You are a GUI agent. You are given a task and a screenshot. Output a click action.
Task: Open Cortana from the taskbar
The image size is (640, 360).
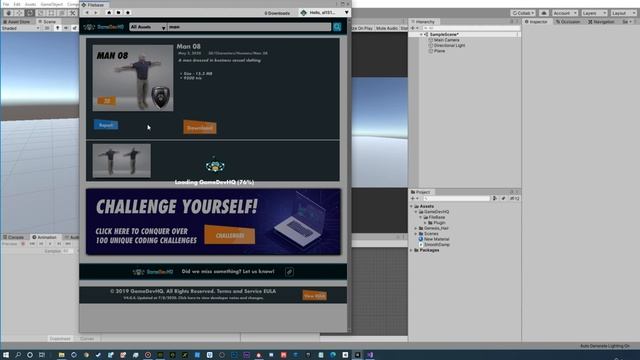click(30, 355)
